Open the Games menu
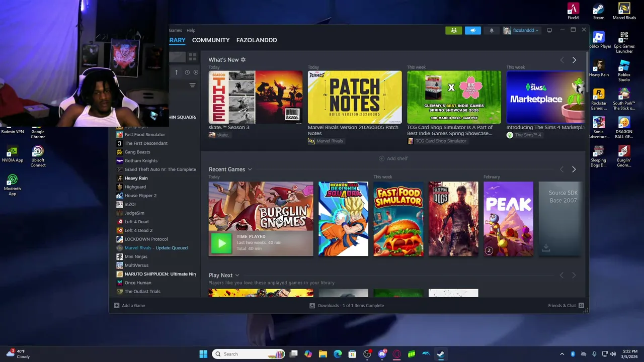 click(176, 30)
